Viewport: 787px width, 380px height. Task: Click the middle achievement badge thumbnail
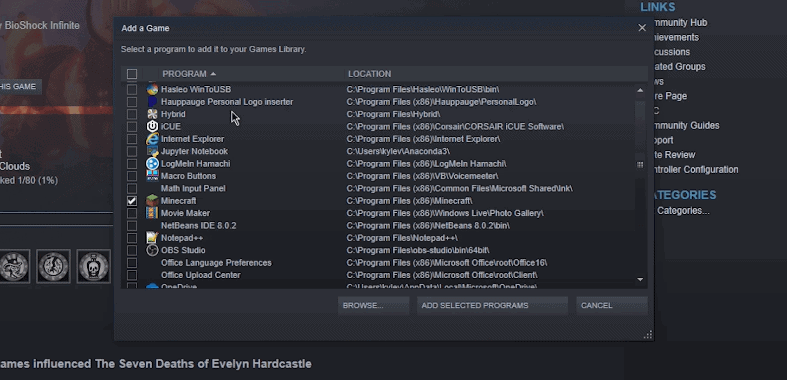(54, 266)
